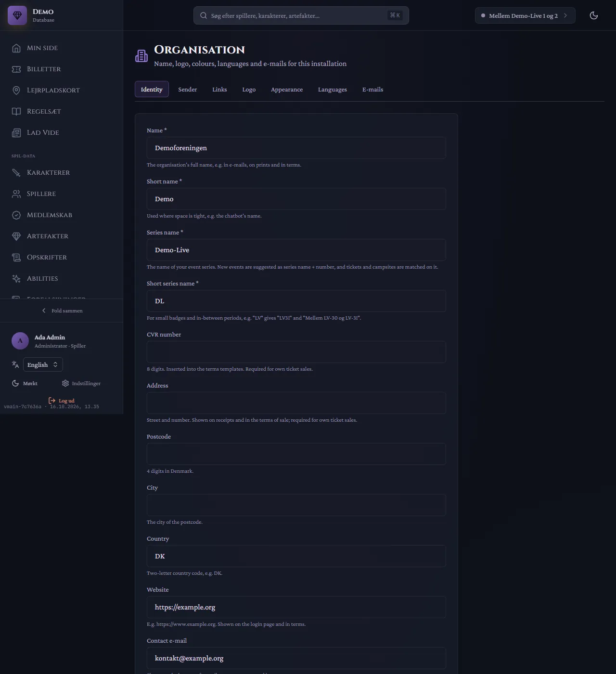Click the Website input field
616x674 pixels.
point(296,607)
